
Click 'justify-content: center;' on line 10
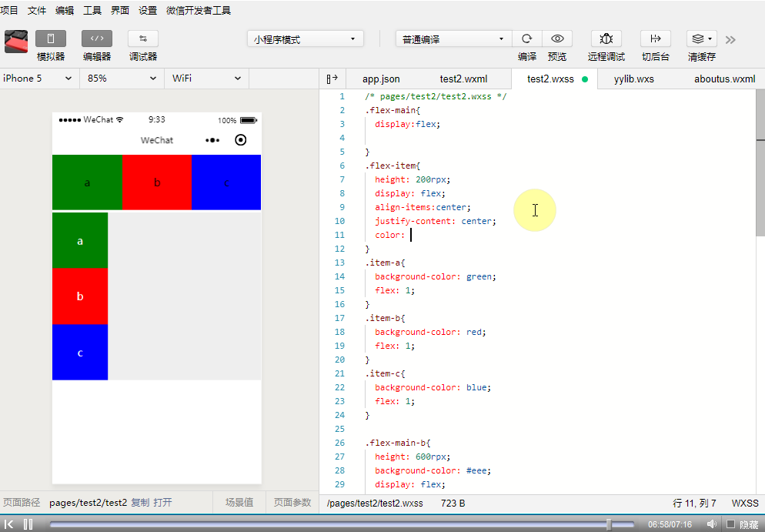[435, 221]
